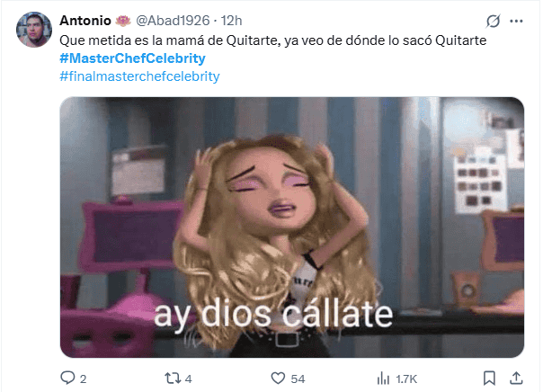Click the reply count 2
The image size is (552, 392).
tap(83, 379)
